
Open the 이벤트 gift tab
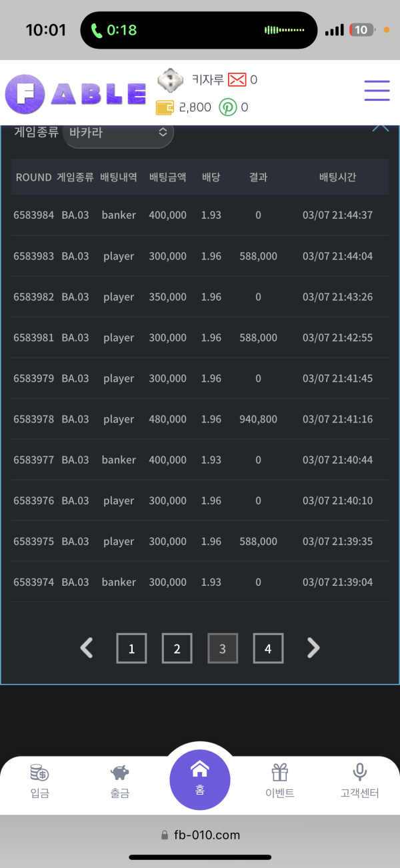280,782
